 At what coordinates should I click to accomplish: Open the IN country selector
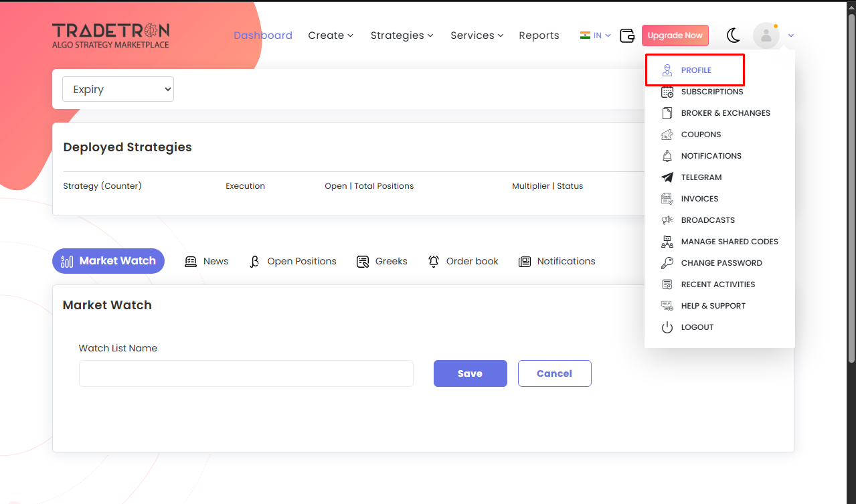tap(595, 35)
